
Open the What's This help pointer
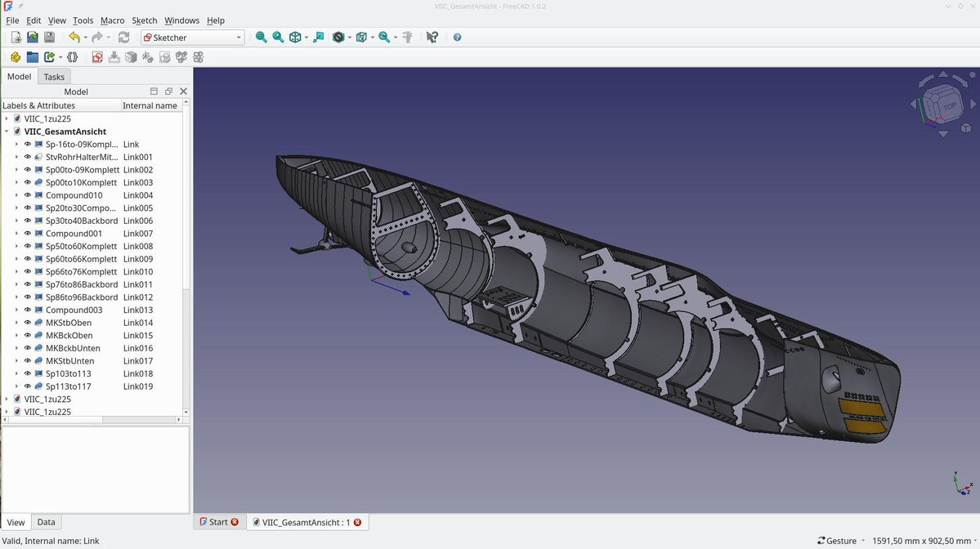432,38
